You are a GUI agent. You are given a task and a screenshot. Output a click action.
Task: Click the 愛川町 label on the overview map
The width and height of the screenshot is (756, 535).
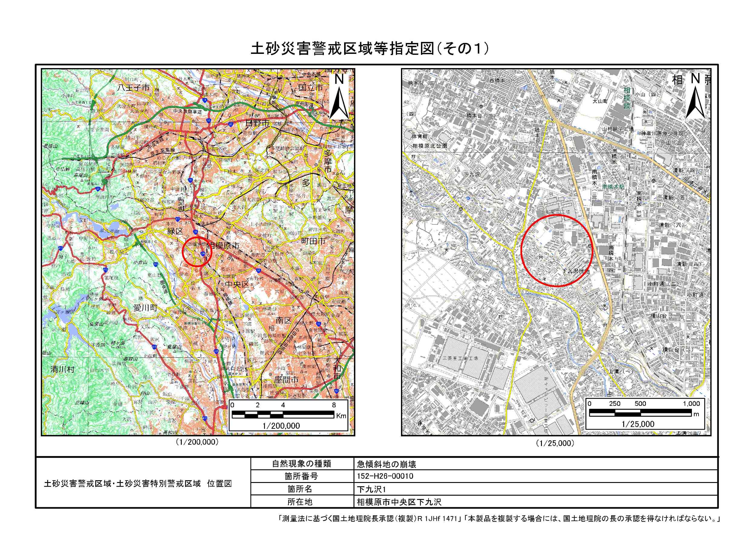145,308
